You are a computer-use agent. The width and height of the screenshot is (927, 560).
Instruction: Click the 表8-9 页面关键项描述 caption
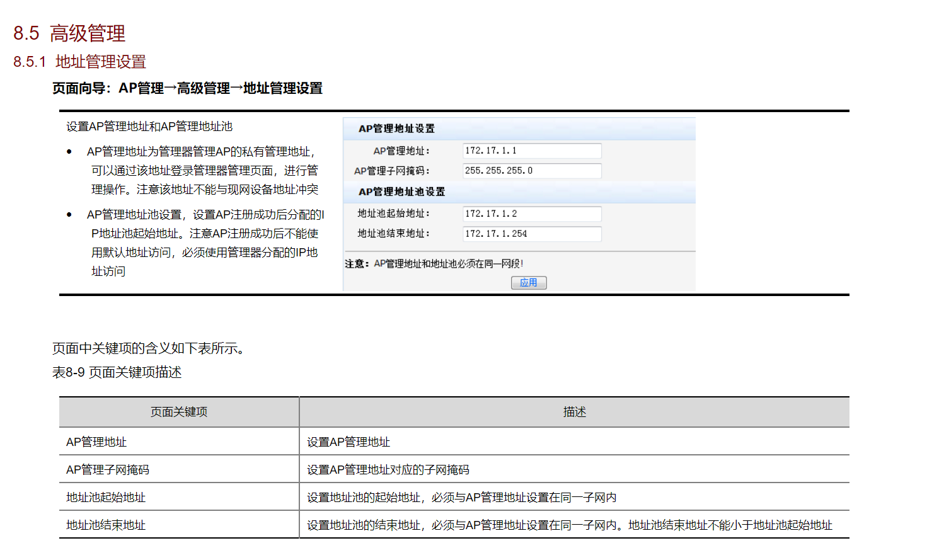[117, 372]
